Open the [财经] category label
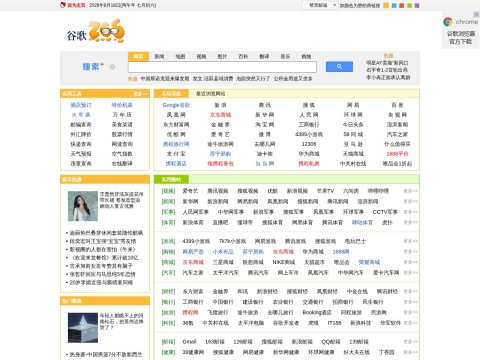The height and width of the screenshot is (360, 480). [x=168, y=291]
